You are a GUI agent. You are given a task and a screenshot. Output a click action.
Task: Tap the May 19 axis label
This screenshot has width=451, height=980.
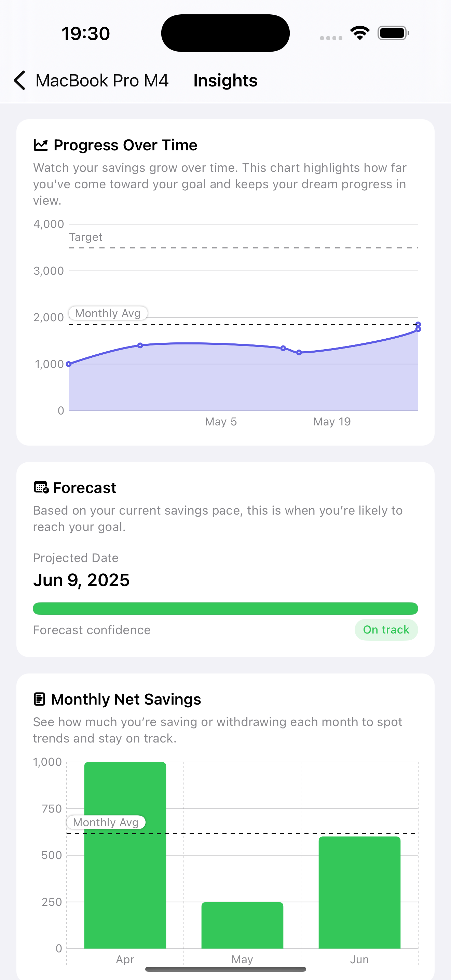332,422
